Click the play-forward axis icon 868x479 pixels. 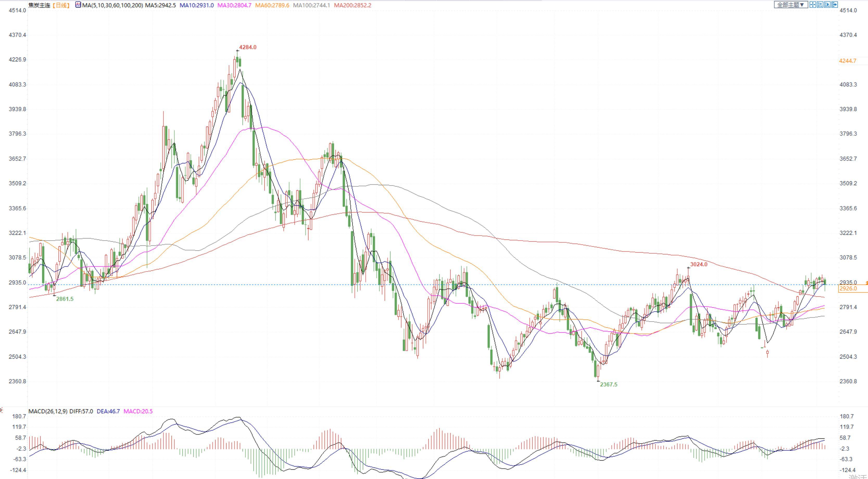click(x=827, y=5)
